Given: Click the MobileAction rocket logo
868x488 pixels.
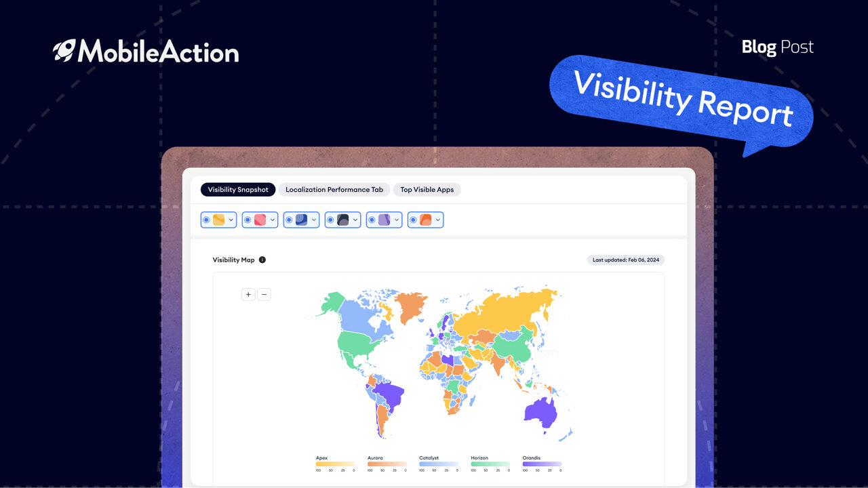Looking at the screenshot, I should point(64,50).
